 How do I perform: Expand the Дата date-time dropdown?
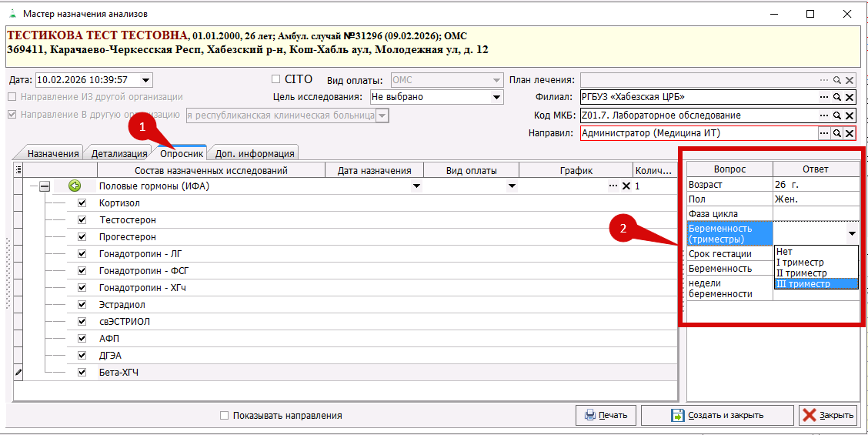tap(146, 80)
